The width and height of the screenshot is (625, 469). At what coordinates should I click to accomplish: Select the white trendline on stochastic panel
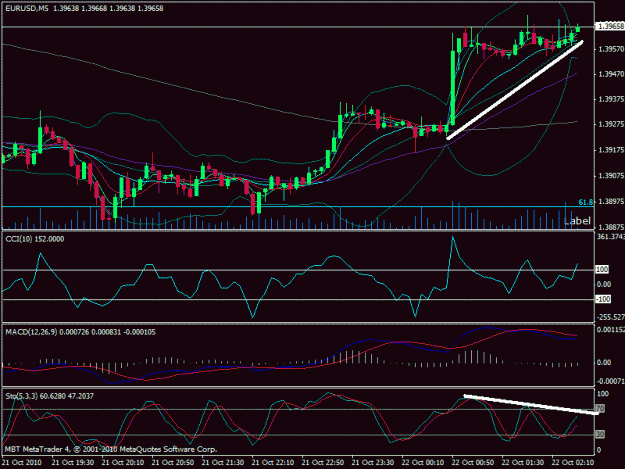coord(531,404)
